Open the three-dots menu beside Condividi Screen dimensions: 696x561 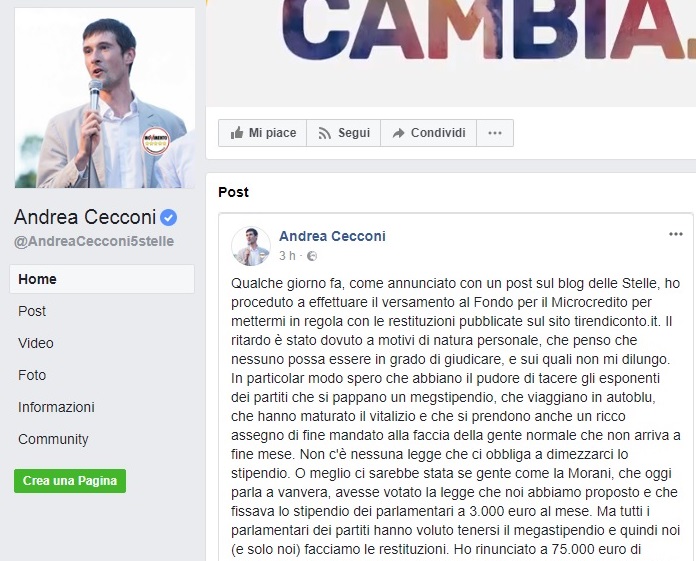coord(495,133)
